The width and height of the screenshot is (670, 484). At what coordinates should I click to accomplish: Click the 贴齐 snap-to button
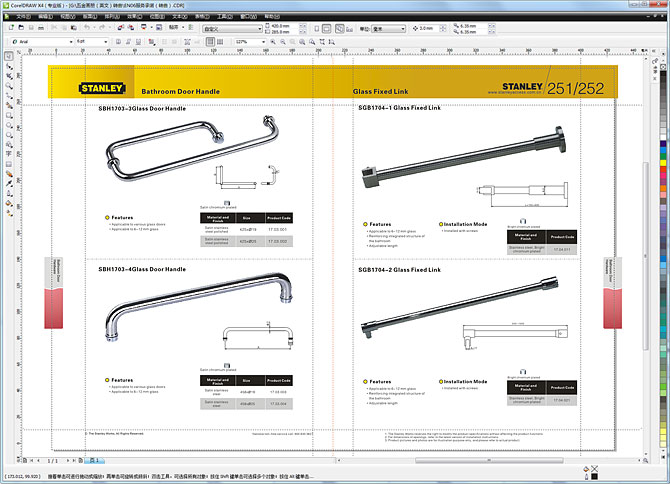pos(177,29)
